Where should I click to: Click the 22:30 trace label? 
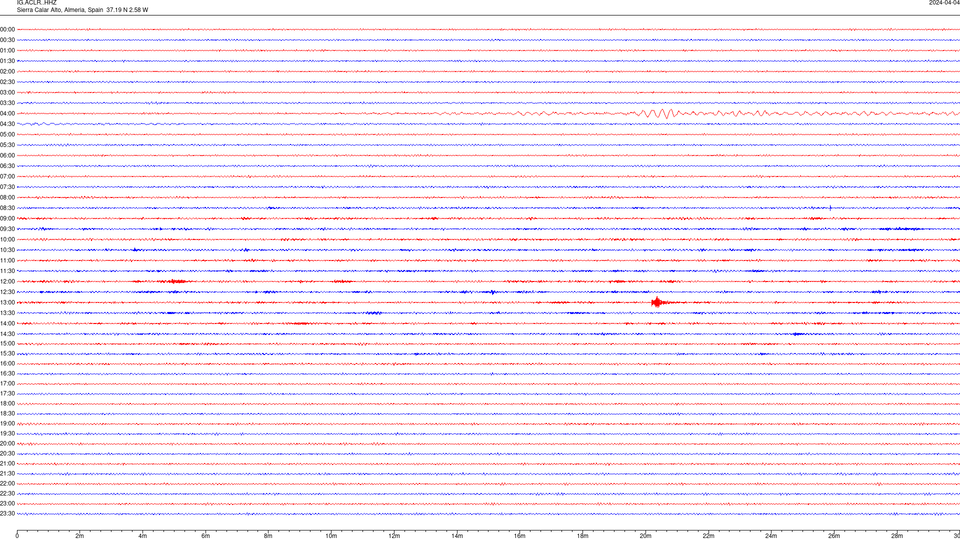(7, 494)
